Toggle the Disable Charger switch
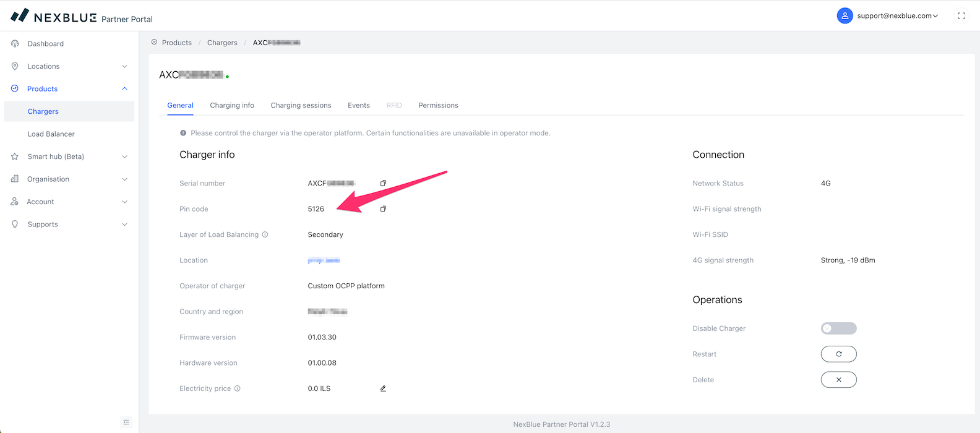Image resolution: width=980 pixels, height=433 pixels. coord(838,328)
